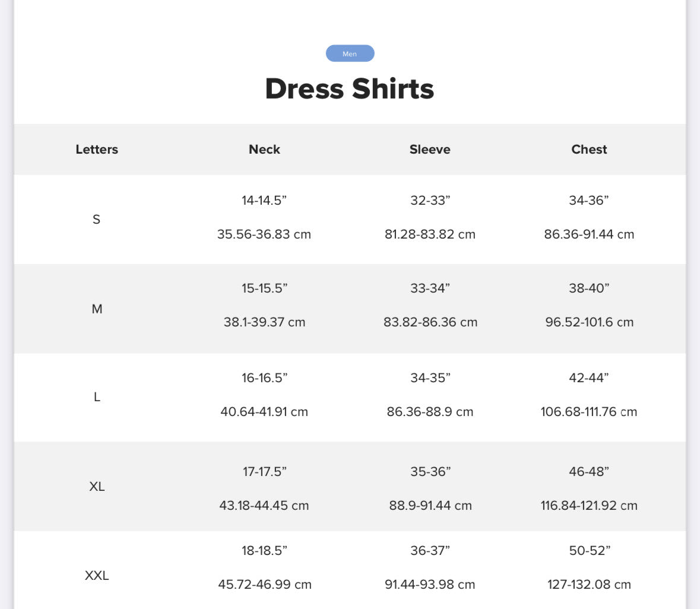Click chest value 46-48" for XL
The width and height of the screenshot is (700, 609).
(x=590, y=471)
